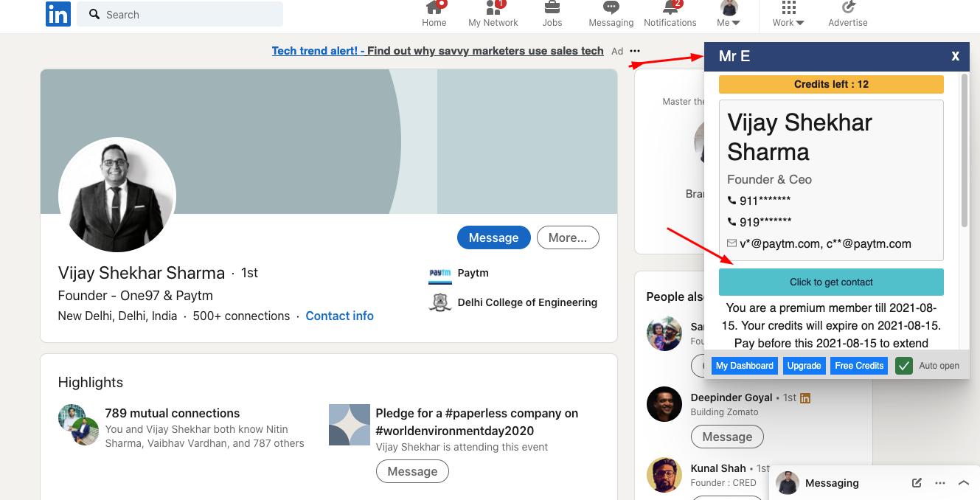The width and height of the screenshot is (980, 500).
Task: Open Delhi College of Engineering link
Action: [x=527, y=302]
